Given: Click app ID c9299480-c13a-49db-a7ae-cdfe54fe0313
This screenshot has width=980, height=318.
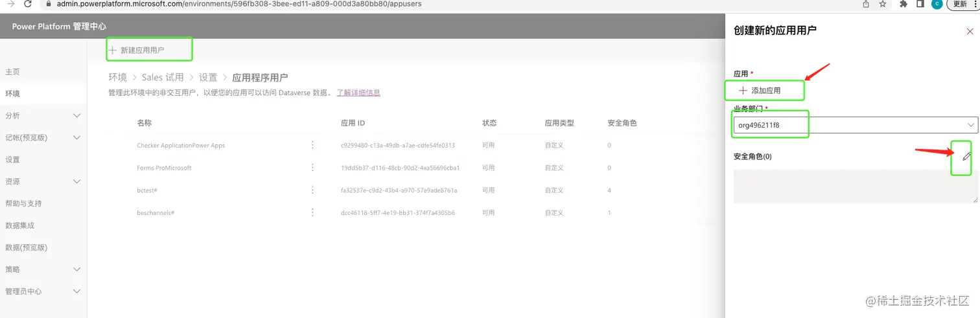Looking at the screenshot, I should pyautogui.click(x=398, y=146).
